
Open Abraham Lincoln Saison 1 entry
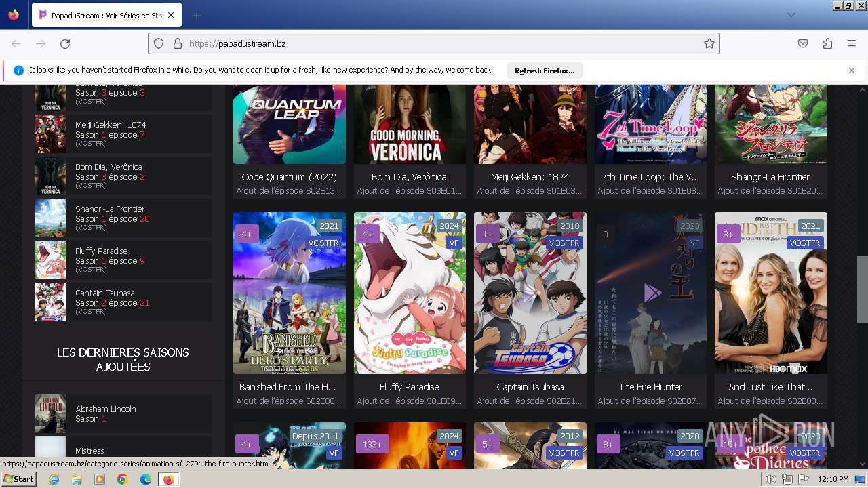[123, 414]
